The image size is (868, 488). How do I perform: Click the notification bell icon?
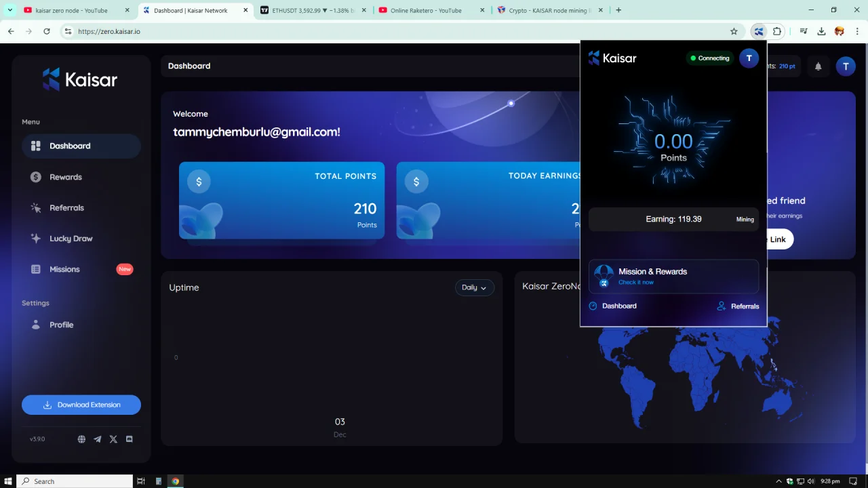tap(818, 66)
